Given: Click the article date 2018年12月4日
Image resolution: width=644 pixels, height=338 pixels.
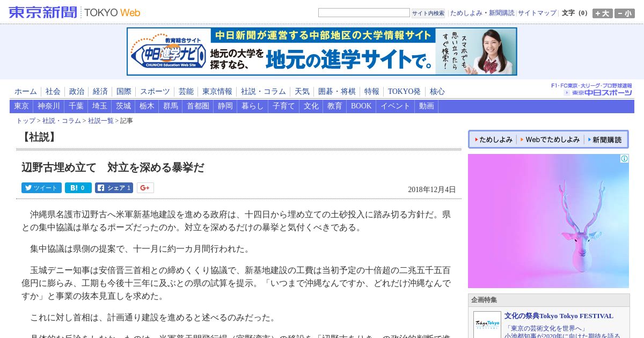Looking at the screenshot, I should 432,189.
